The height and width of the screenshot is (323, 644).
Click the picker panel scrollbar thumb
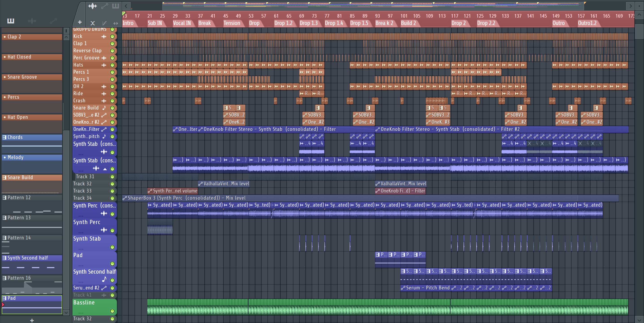click(66, 219)
